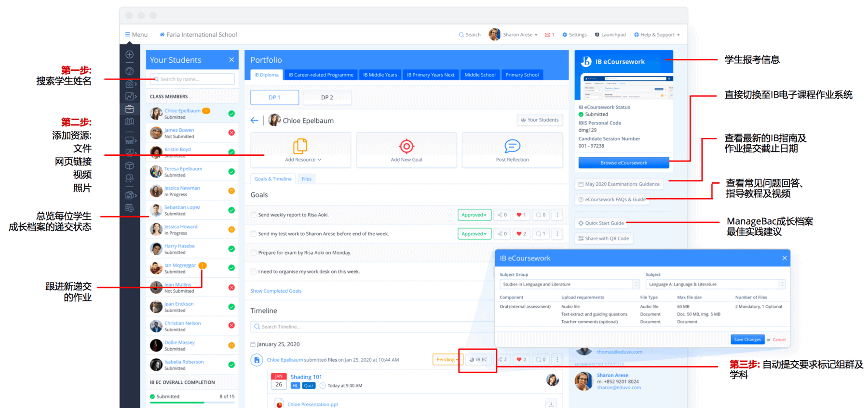Open the hamburger Menu
The width and height of the screenshot is (868, 408).
pos(136,35)
